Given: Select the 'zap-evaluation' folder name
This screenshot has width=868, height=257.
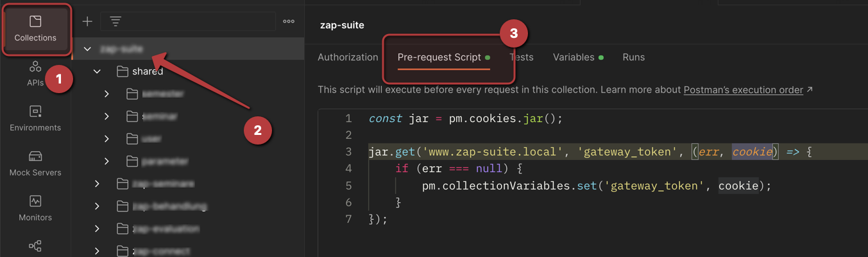Looking at the screenshot, I should pos(166,229).
